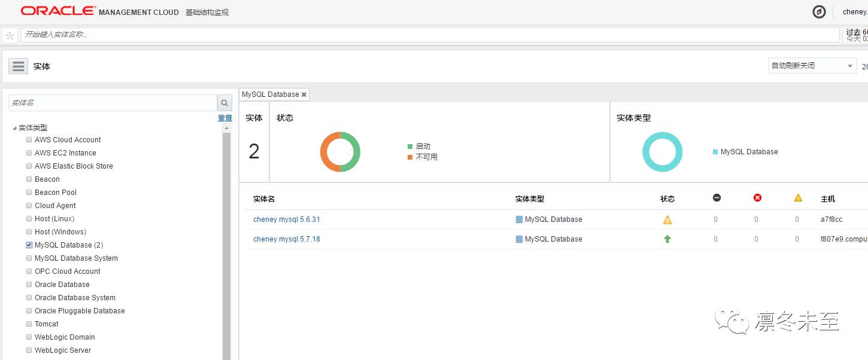Viewport: 868px width, 360px height.
Task: Open the 自动刷新关闭 auto-refresh dropdown
Action: 812,66
